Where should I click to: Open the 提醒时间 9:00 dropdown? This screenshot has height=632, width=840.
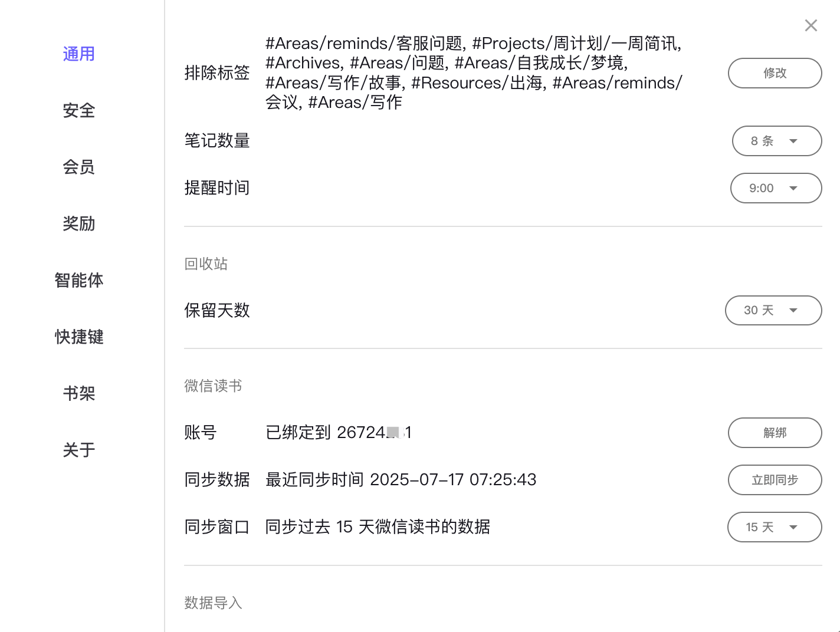point(776,188)
